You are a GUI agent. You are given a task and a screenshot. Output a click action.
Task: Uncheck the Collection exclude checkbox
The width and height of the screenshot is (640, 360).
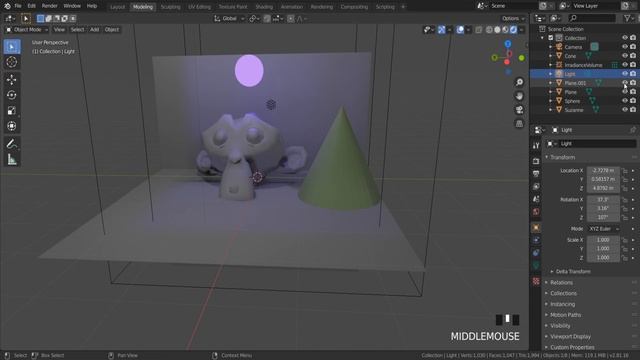tap(551, 38)
